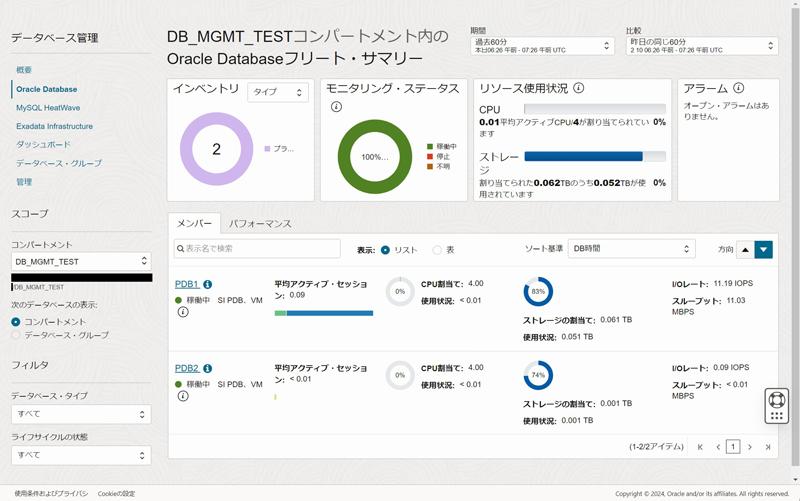
Task: Go to next page of results
Action: (749, 447)
